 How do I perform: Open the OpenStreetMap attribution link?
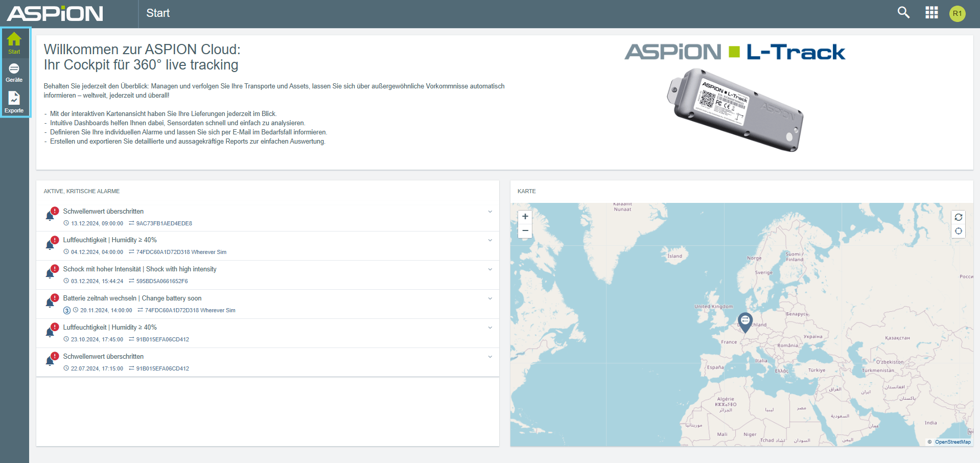point(952,442)
